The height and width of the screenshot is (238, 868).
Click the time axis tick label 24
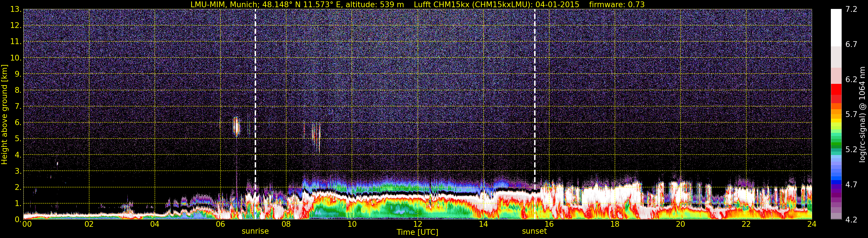point(812,224)
